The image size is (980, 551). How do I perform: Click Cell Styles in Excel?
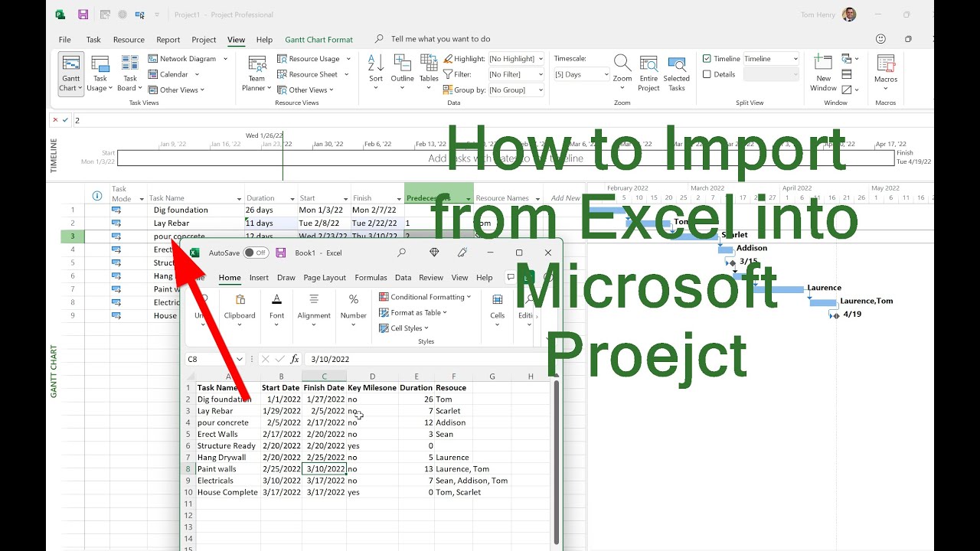point(405,328)
